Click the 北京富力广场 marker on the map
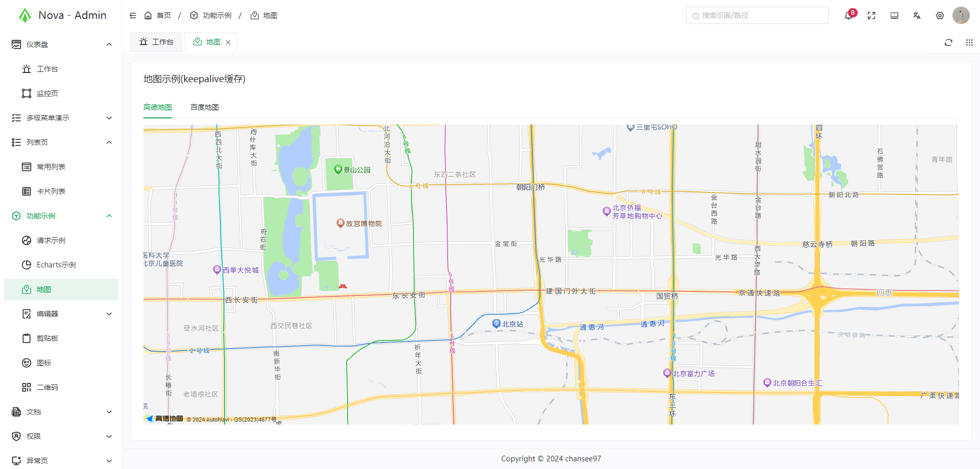The height and width of the screenshot is (469, 980). pyautogui.click(x=667, y=373)
